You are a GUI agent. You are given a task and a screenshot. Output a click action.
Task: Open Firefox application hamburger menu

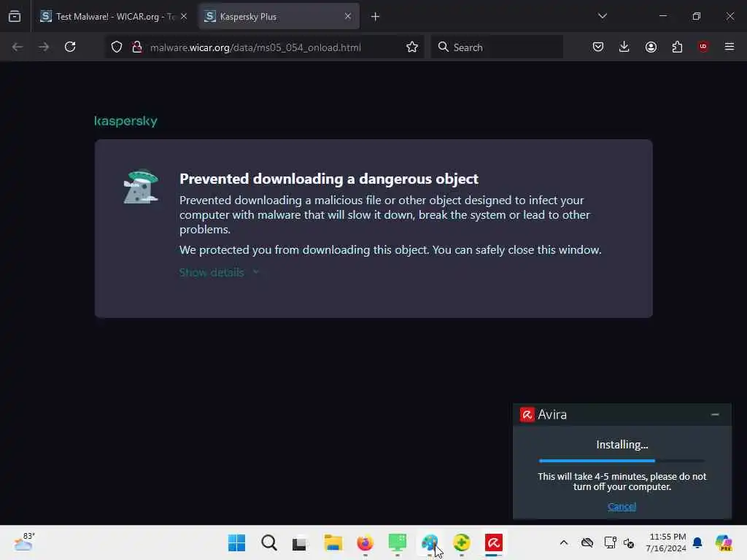pos(729,47)
